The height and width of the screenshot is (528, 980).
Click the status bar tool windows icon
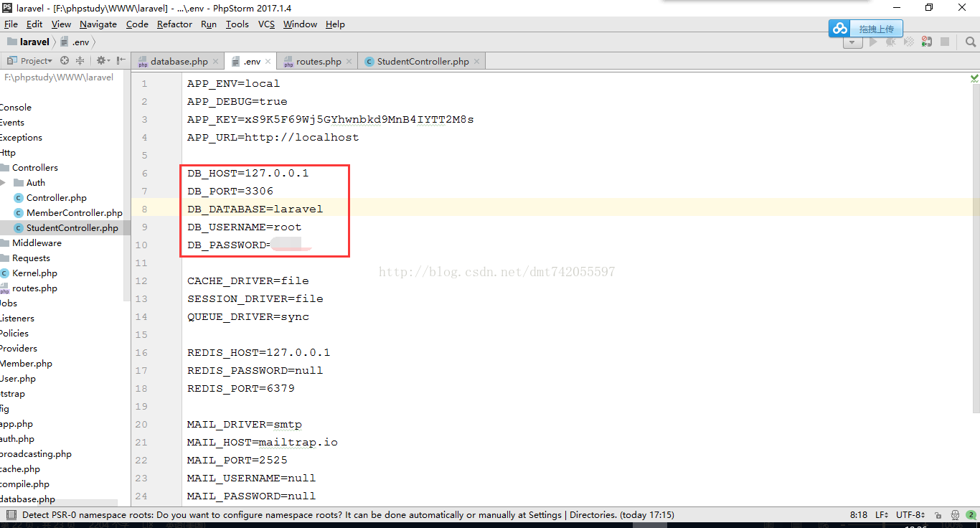tap(11, 515)
